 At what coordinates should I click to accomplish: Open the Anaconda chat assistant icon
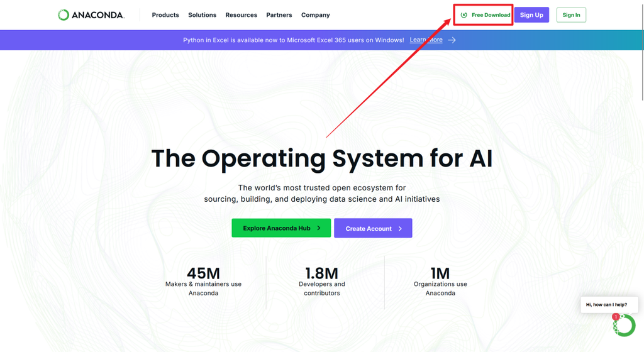click(625, 326)
